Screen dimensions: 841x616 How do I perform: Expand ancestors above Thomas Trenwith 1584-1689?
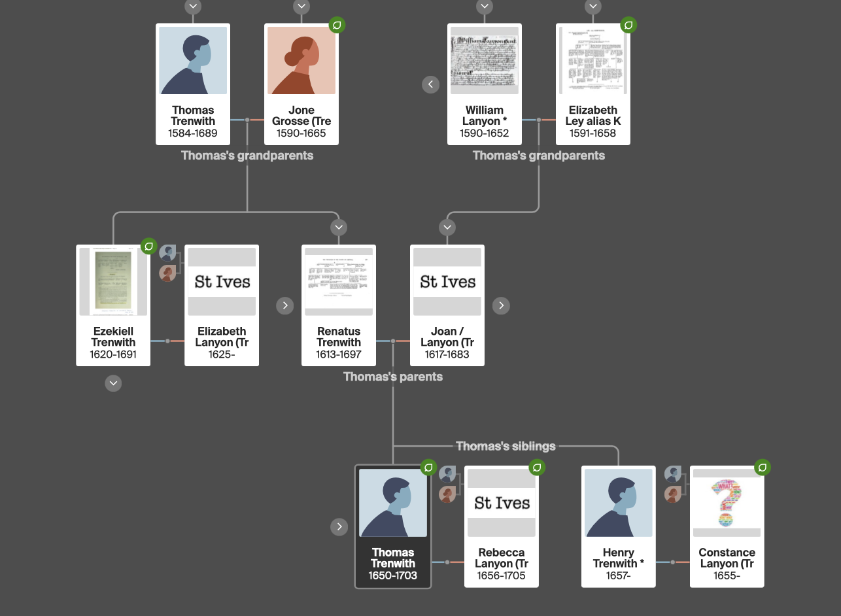[193, 7]
